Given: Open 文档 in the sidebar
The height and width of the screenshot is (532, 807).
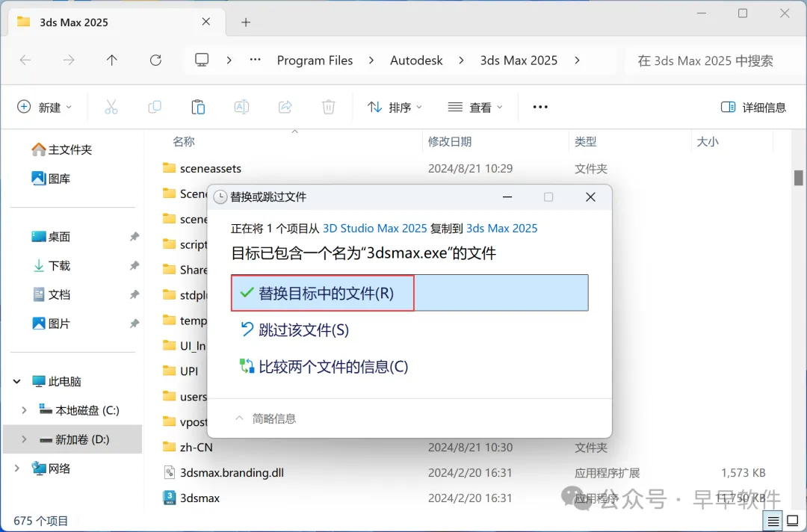Looking at the screenshot, I should [51, 295].
